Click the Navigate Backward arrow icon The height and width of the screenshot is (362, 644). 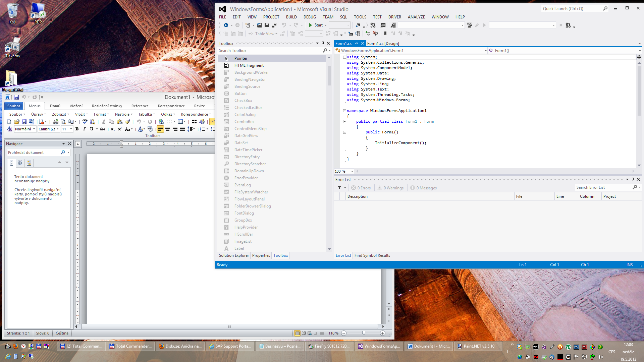pyautogui.click(x=226, y=25)
